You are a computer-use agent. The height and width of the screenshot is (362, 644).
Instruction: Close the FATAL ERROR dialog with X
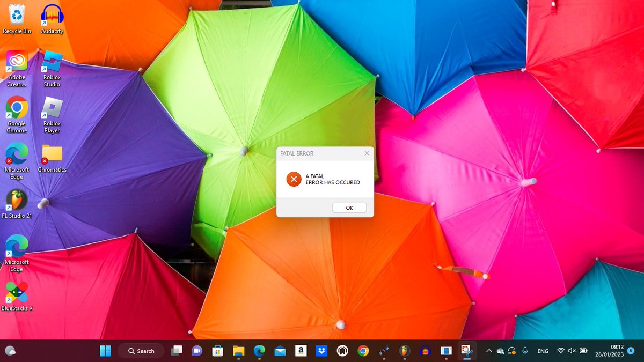(x=367, y=153)
